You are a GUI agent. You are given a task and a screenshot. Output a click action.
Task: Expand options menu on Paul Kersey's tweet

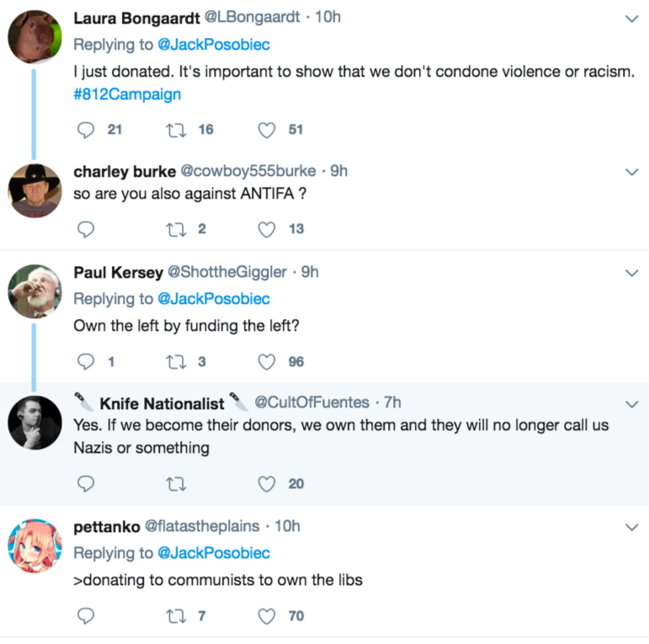pos(631,273)
